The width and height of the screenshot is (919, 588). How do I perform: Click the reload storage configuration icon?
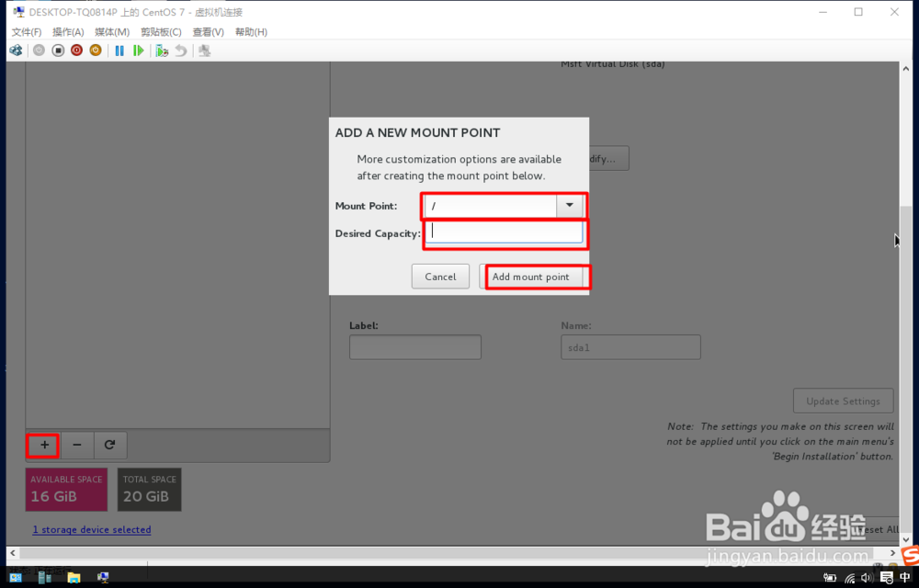109,445
